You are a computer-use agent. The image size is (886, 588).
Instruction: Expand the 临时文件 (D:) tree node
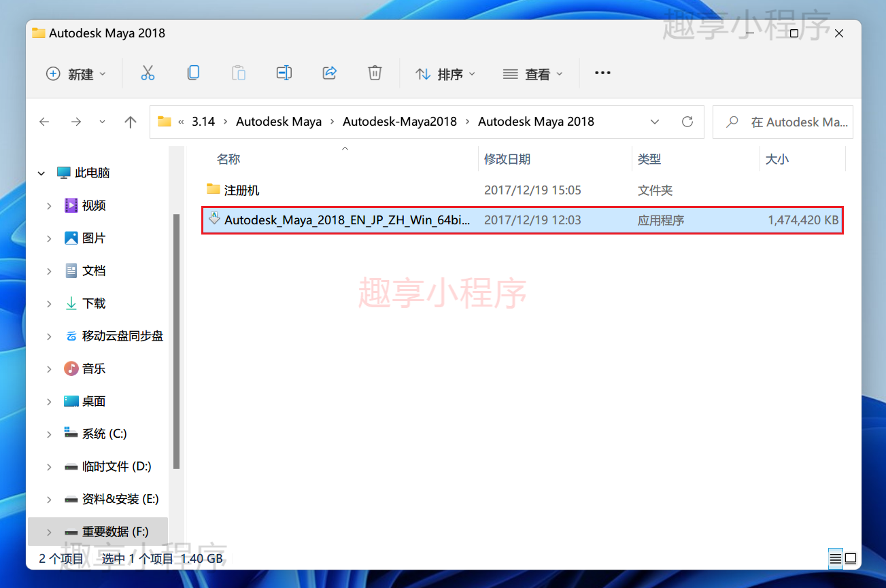click(49, 466)
